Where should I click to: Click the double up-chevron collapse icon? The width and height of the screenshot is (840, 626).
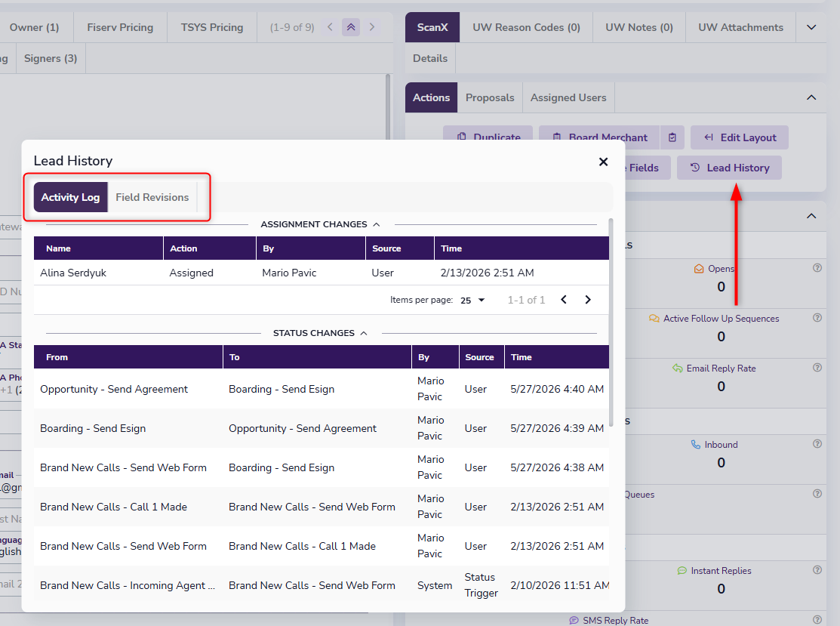click(351, 26)
